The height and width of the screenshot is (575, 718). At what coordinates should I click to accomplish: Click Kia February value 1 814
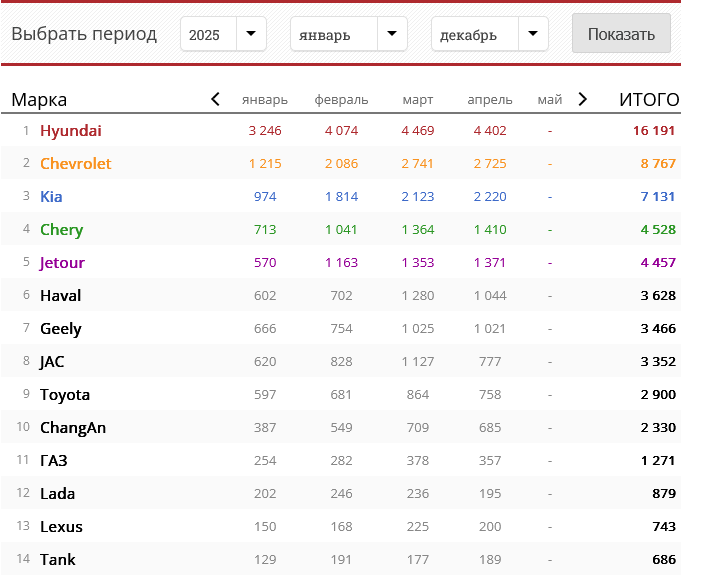(341, 197)
